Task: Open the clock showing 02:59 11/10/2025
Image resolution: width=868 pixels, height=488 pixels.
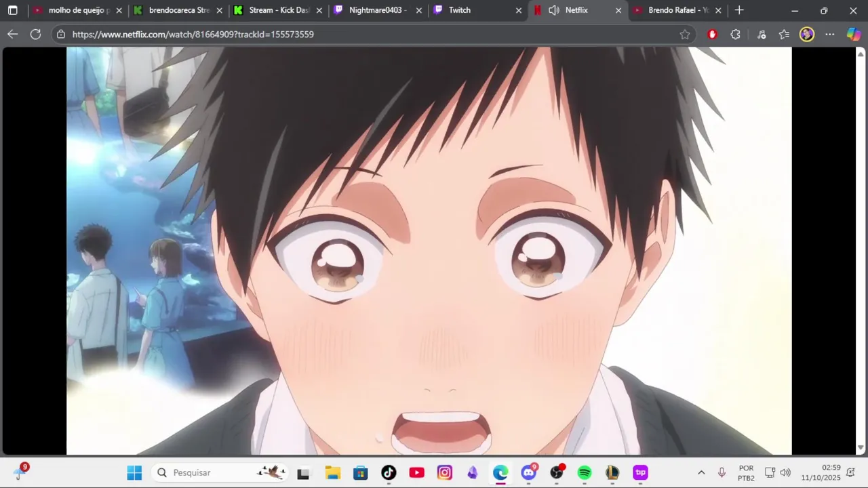Action: click(821, 473)
